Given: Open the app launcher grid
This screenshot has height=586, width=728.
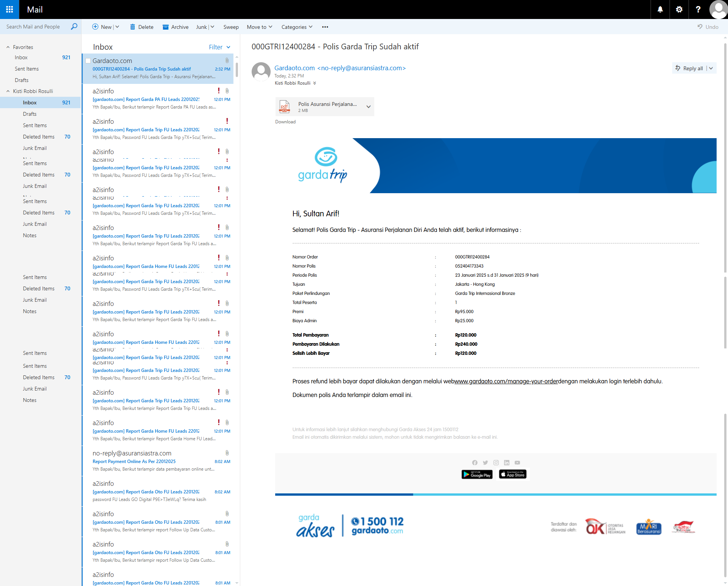Looking at the screenshot, I should point(9,9).
